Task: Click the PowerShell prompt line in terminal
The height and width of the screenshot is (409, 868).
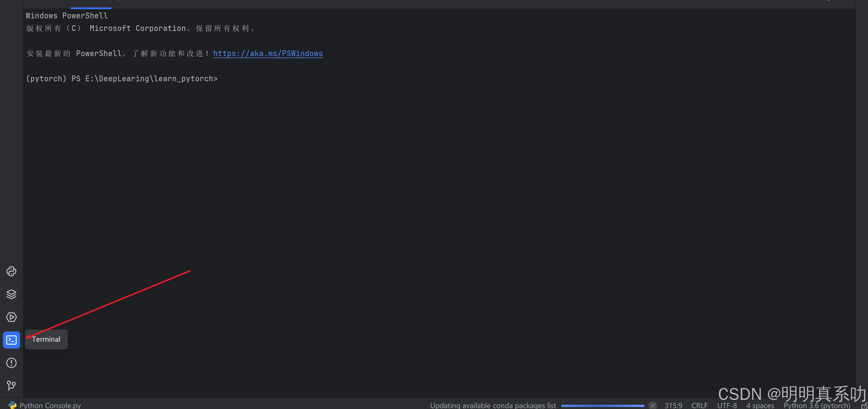Action: click(x=122, y=78)
